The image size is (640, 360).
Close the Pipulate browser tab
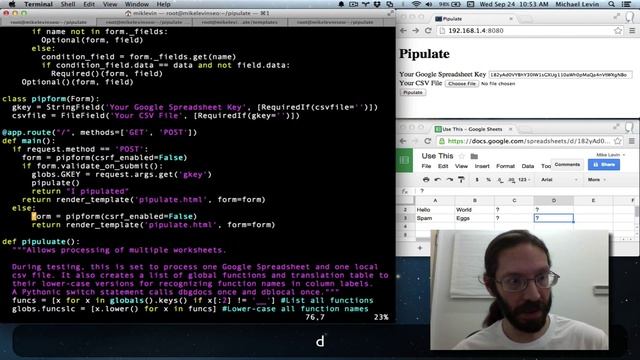pyautogui.click(x=511, y=19)
